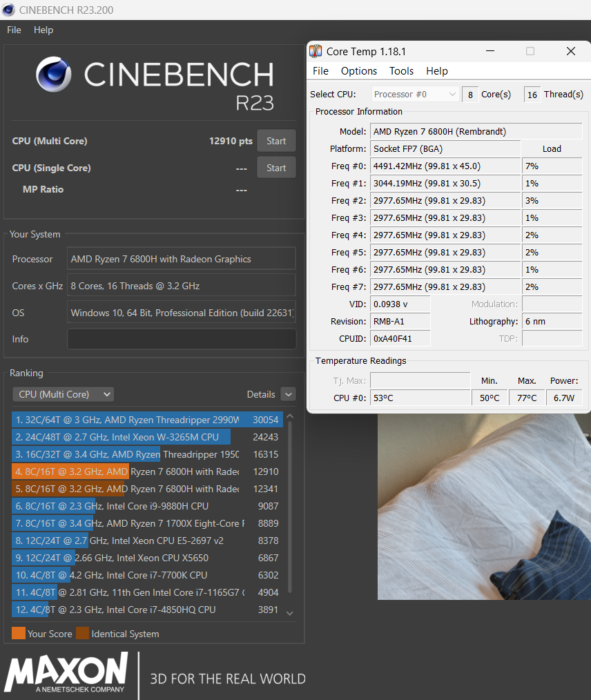
Task: Start the CPU Single Core benchmark
Action: (276, 168)
